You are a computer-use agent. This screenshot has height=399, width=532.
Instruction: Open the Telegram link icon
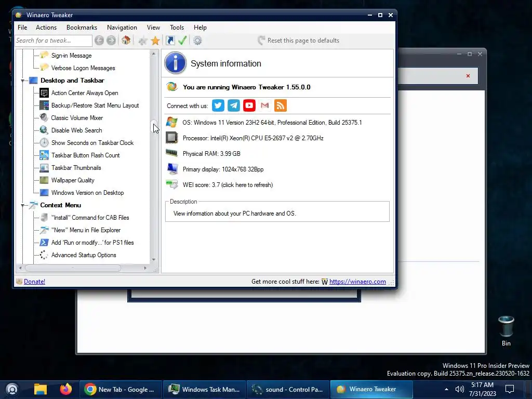[x=234, y=105]
